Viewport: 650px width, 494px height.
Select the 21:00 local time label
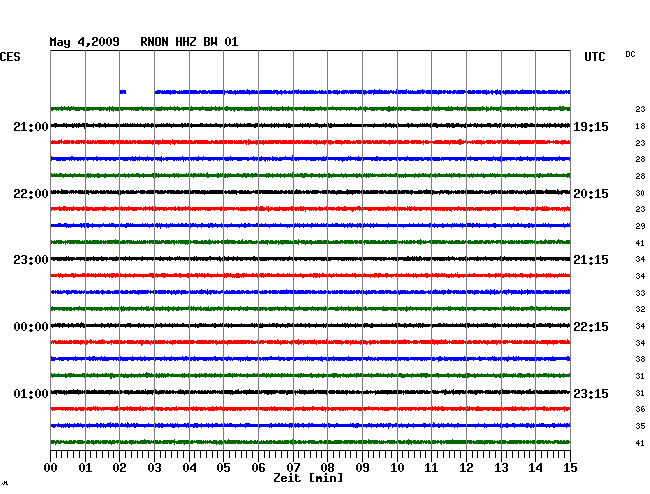[31, 126]
